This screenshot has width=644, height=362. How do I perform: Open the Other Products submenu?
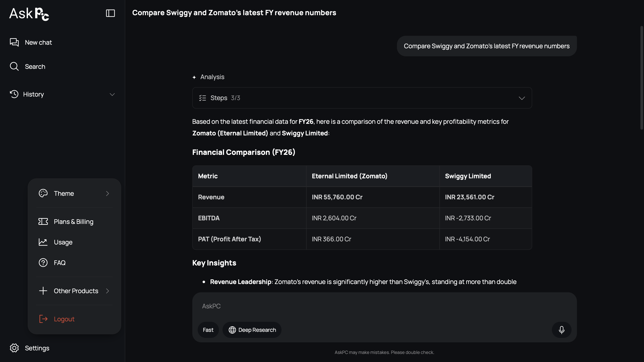pos(74,291)
